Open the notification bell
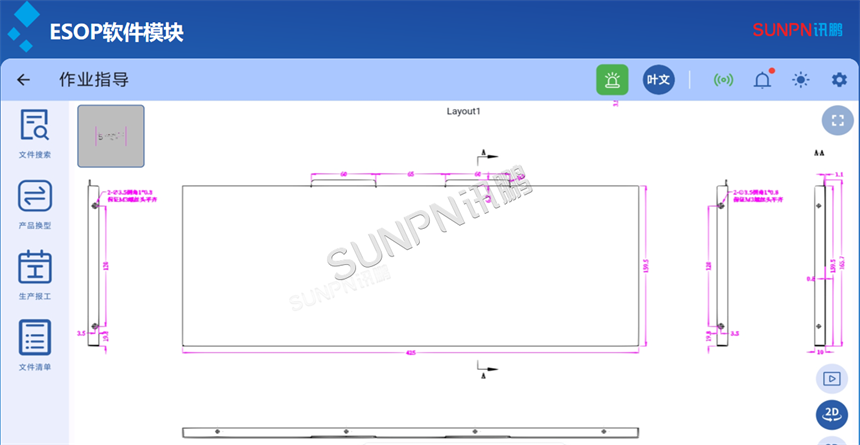 point(762,80)
